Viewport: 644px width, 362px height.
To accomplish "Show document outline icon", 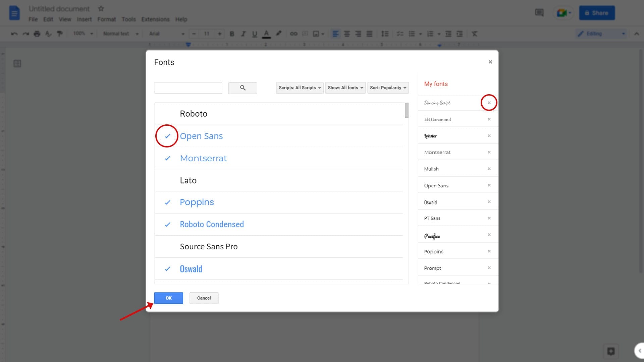I will tap(17, 64).
